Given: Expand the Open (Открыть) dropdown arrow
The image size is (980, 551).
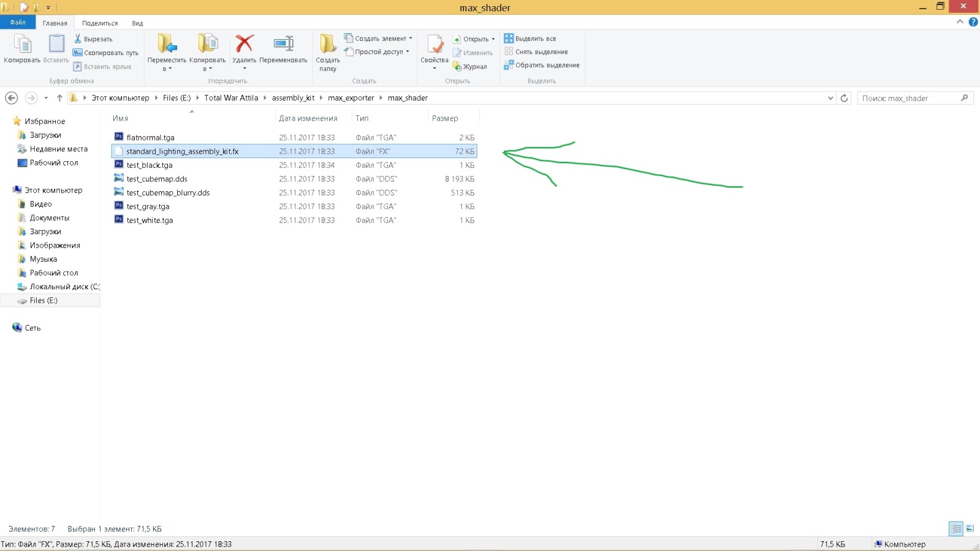Looking at the screenshot, I should (x=493, y=39).
